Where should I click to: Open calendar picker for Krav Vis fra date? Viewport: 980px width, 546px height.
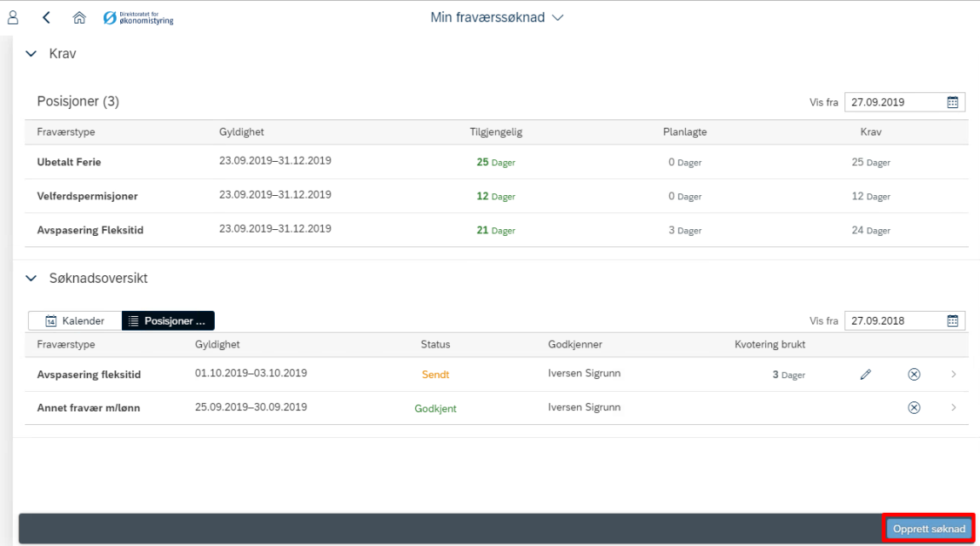pos(953,102)
